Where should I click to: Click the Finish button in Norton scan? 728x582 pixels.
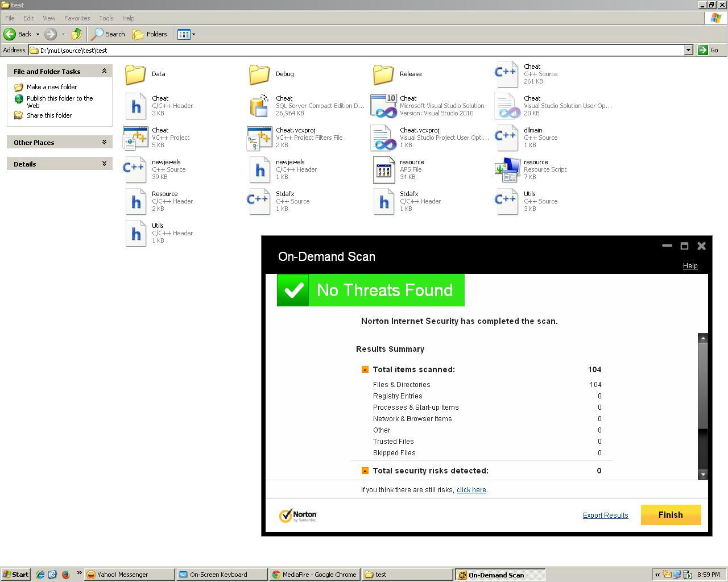point(671,515)
